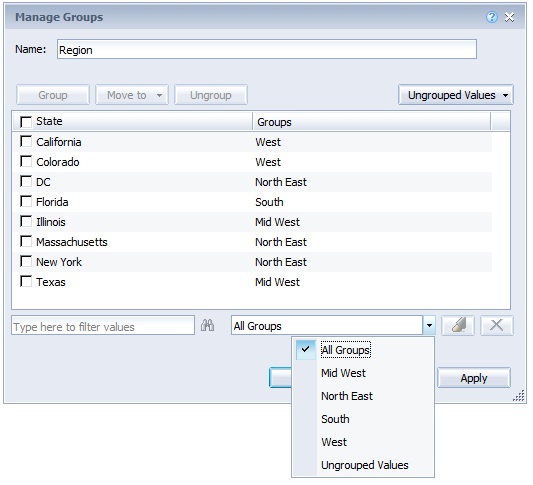Select the New York checkbox
This screenshot has height=485, width=533.
point(26,261)
